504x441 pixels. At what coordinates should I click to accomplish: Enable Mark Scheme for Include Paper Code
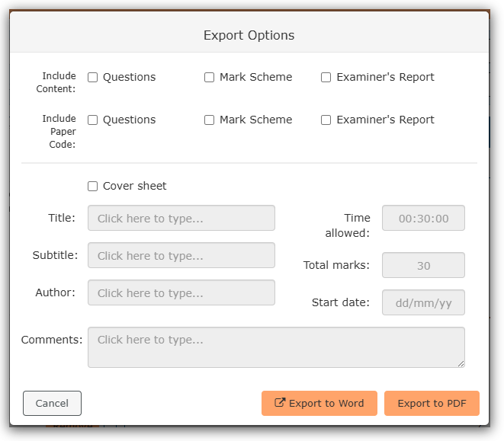tap(210, 120)
